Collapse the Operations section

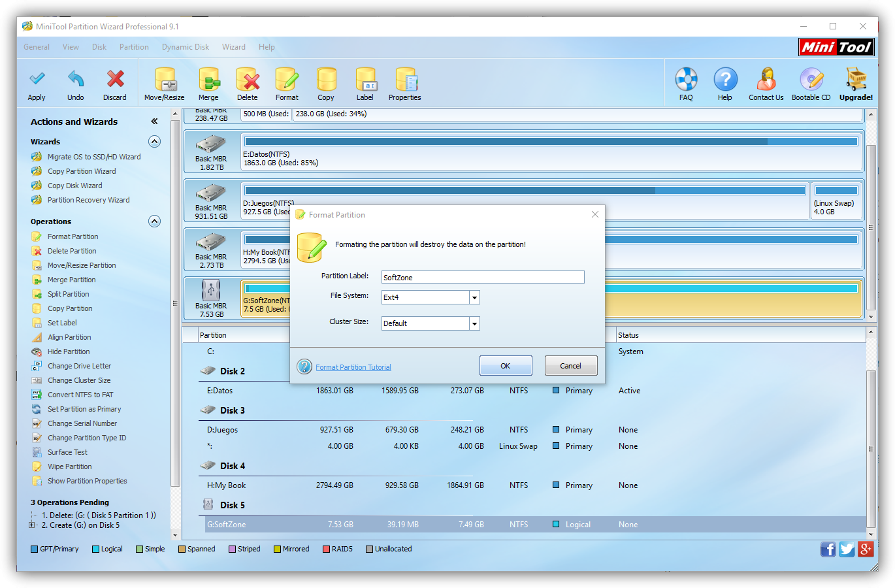click(x=154, y=221)
